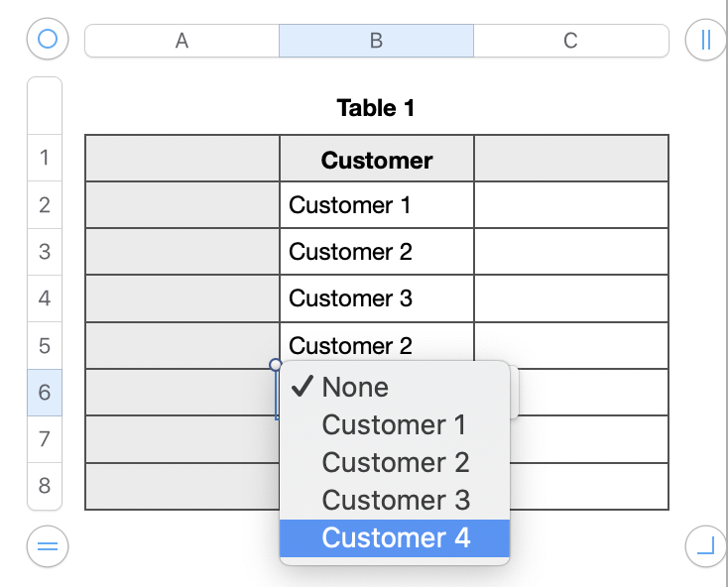Choose Customer 3 from the pop-up list
The image size is (728, 587).
(395, 501)
